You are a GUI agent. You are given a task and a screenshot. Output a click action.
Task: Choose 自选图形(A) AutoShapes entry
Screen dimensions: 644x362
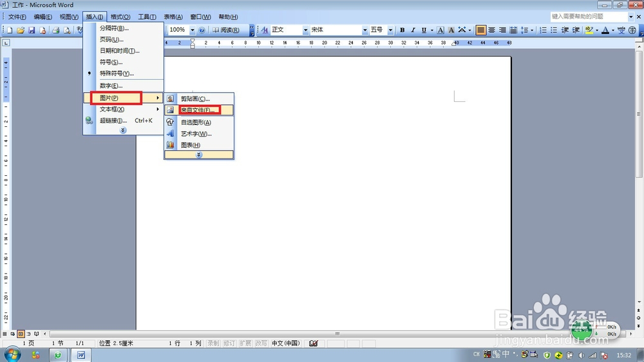(x=199, y=122)
